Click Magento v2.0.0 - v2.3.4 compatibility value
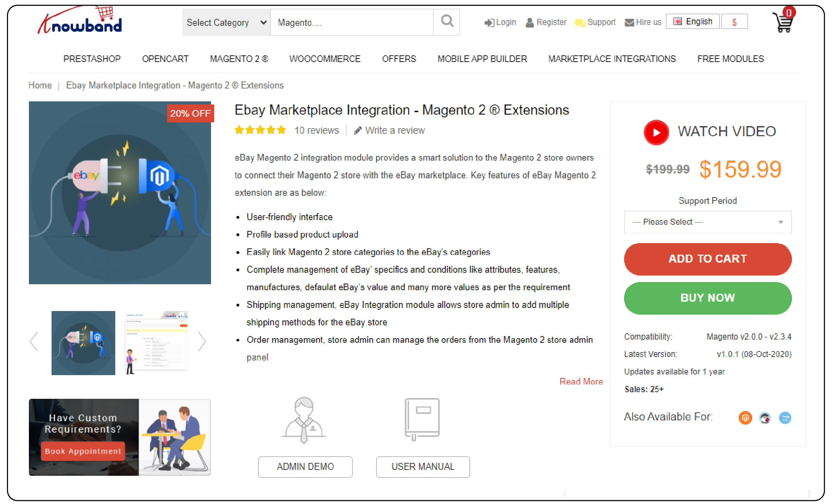 click(749, 337)
